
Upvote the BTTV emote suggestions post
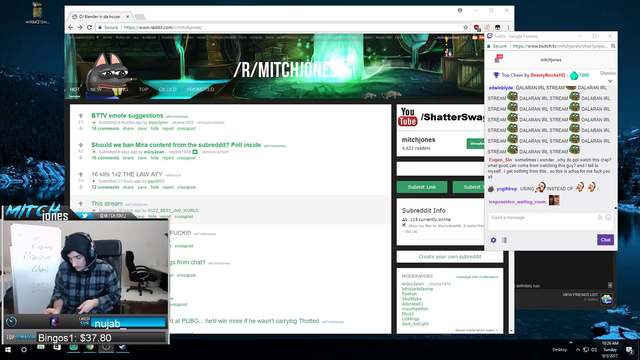click(x=81, y=116)
